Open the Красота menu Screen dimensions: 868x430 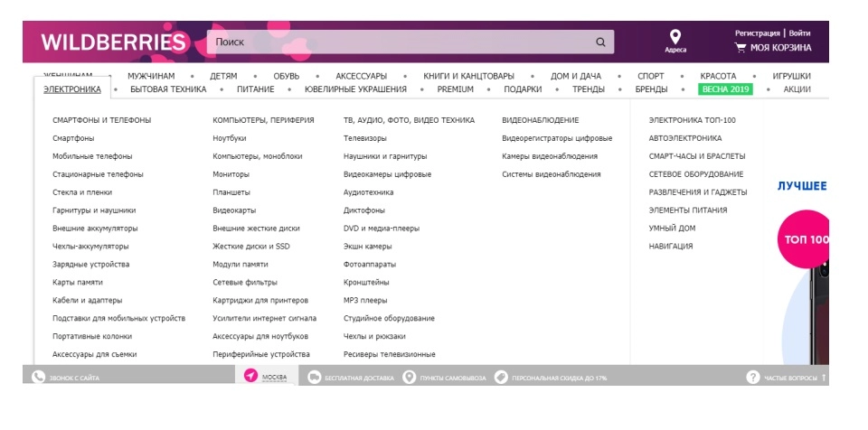(x=718, y=77)
